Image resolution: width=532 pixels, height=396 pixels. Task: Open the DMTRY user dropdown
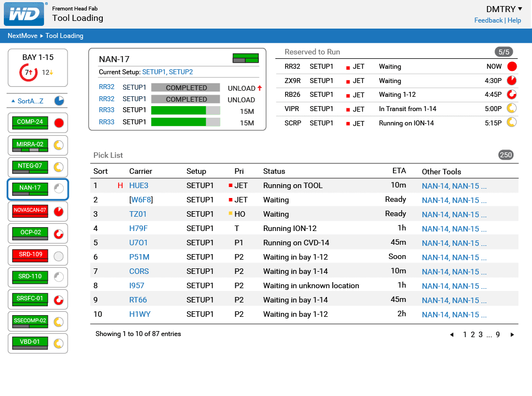tap(504, 9)
